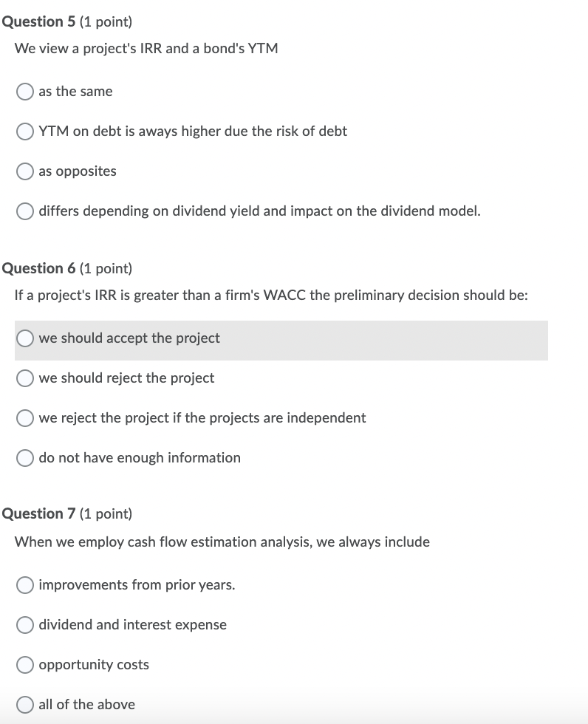Image resolution: width=588 pixels, height=724 pixels.
Task: Choose 'we should accept the project'
Action: tap(24, 338)
